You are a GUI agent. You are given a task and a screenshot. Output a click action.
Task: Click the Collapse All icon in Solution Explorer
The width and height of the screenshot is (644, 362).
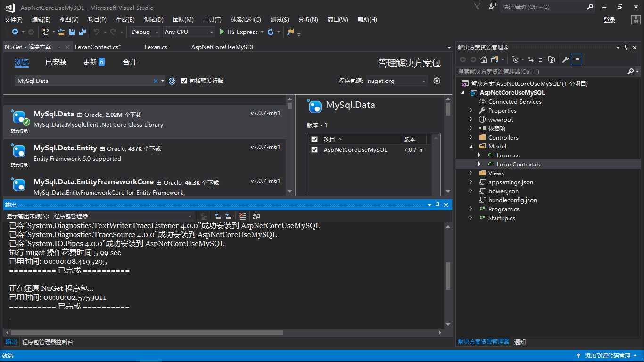[541, 59]
